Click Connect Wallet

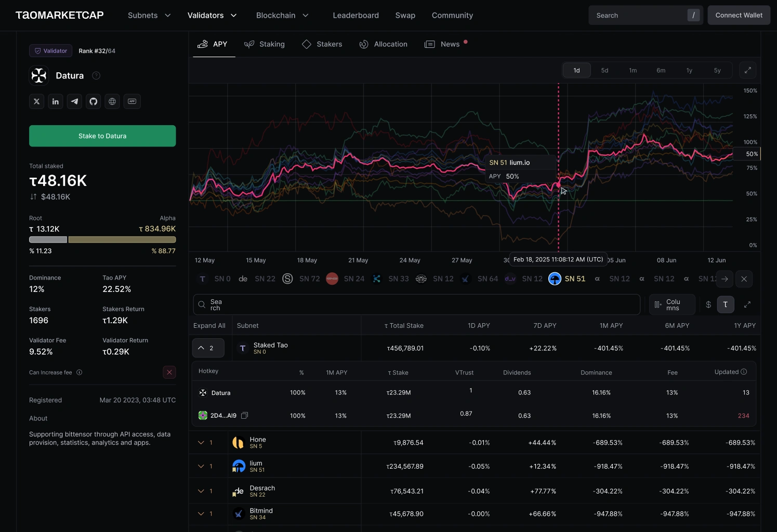click(739, 15)
